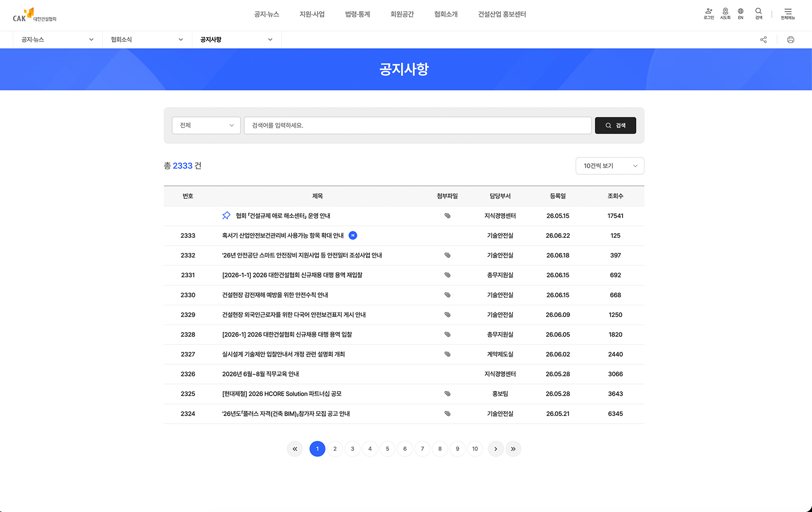Open attachment icon of row 2329
The image size is (812, 512).
point(447,315)
